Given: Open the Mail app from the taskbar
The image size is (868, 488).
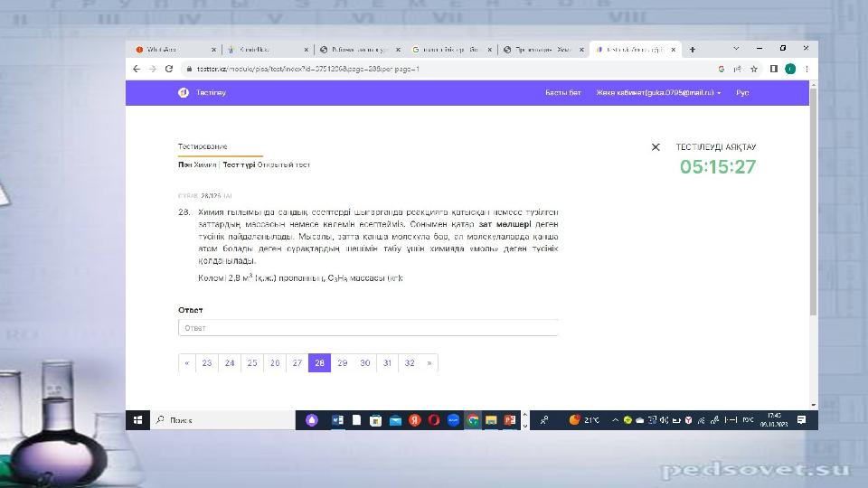Looking at the screenshot, I should pos(395,420).
